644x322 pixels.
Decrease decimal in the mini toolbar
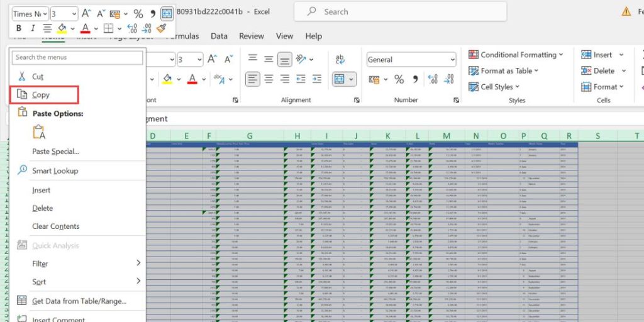(x=147, y=28)
